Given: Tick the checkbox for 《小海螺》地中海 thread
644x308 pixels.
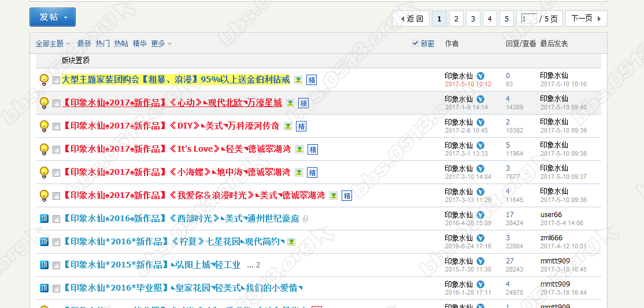Looking at the screenshot, I should click(x=56, y=173).
